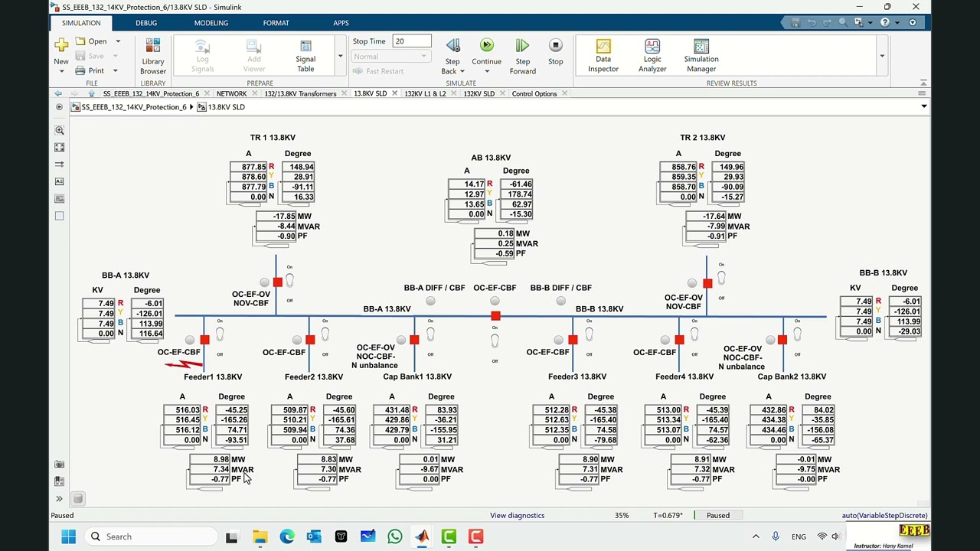Open the Continue dropdown arrow
The image size is (980, 551).
tap(486, 71)
